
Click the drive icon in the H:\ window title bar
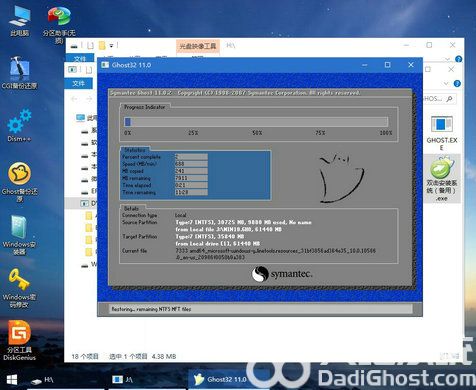74,46
